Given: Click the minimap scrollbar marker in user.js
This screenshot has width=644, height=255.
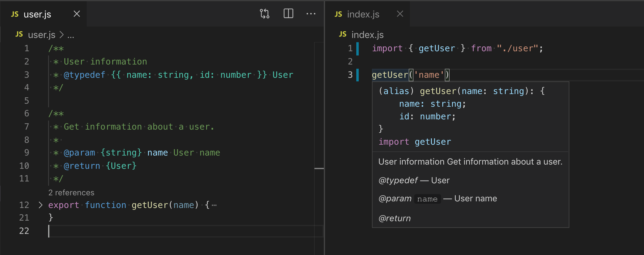Looking at the screenshot, I should click(319, 168).
